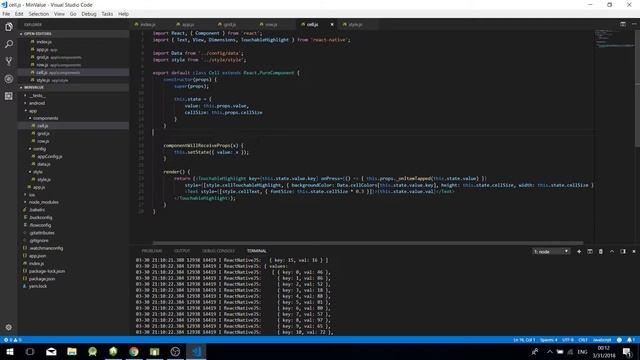640x360 pixels.
Task: Open Google Chrome from the taskbar
Action: point(134,351)
